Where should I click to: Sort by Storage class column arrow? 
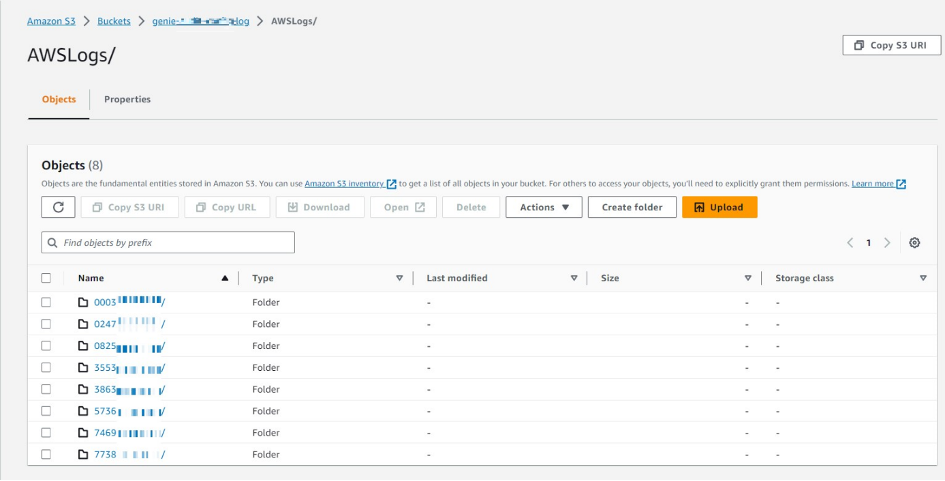tap(923, 278)
